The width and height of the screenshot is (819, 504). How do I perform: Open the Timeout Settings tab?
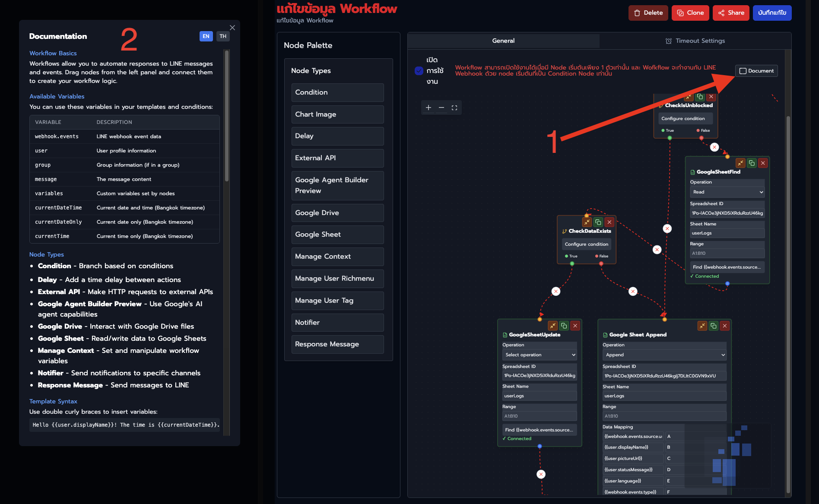[x=695, y=41]
